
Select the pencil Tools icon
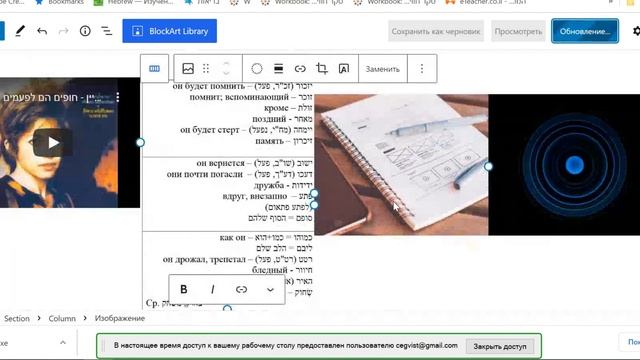click(x=20, y=31)
